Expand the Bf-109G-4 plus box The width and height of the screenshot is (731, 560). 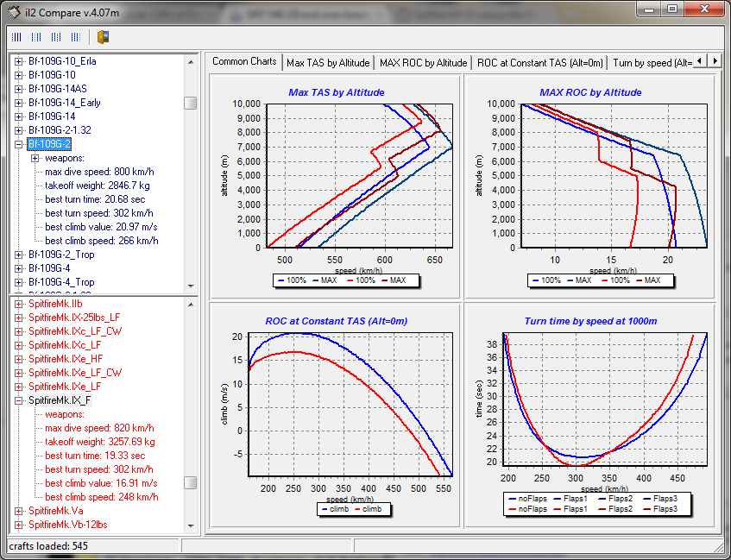(x=18, y=268)
